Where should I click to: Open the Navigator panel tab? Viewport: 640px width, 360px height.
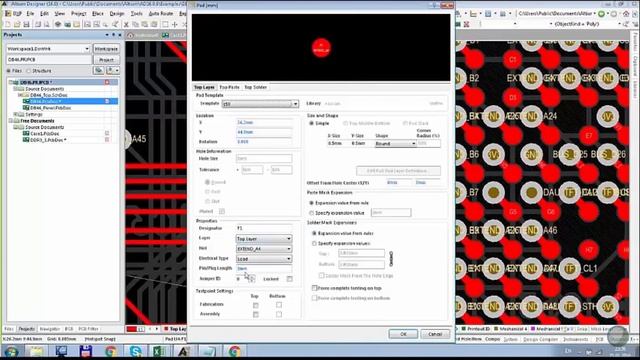[x=49, y=329]
